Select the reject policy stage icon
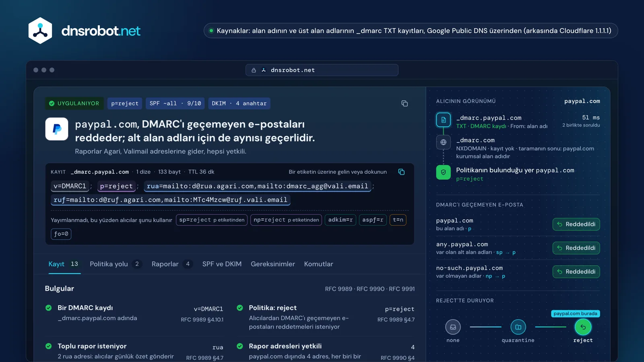 point(583,327)
